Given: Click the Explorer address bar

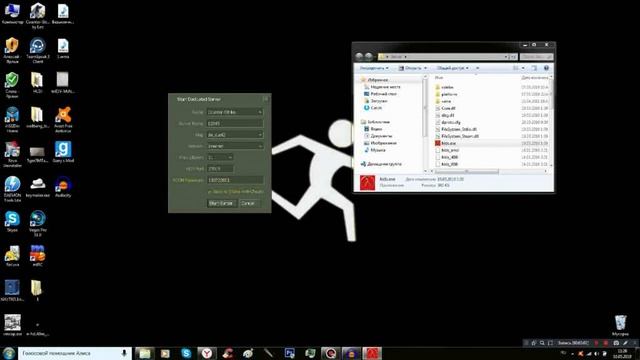Looking at the screenshot, I should click(x=447, y=57).
